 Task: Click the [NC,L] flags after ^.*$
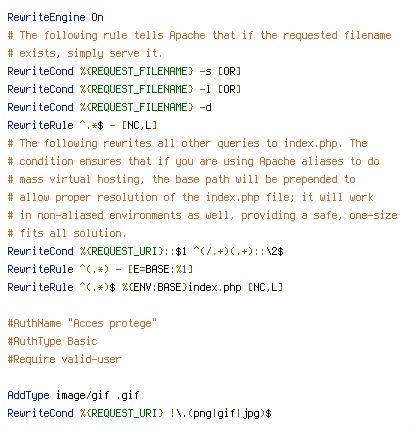click(139, 125)
